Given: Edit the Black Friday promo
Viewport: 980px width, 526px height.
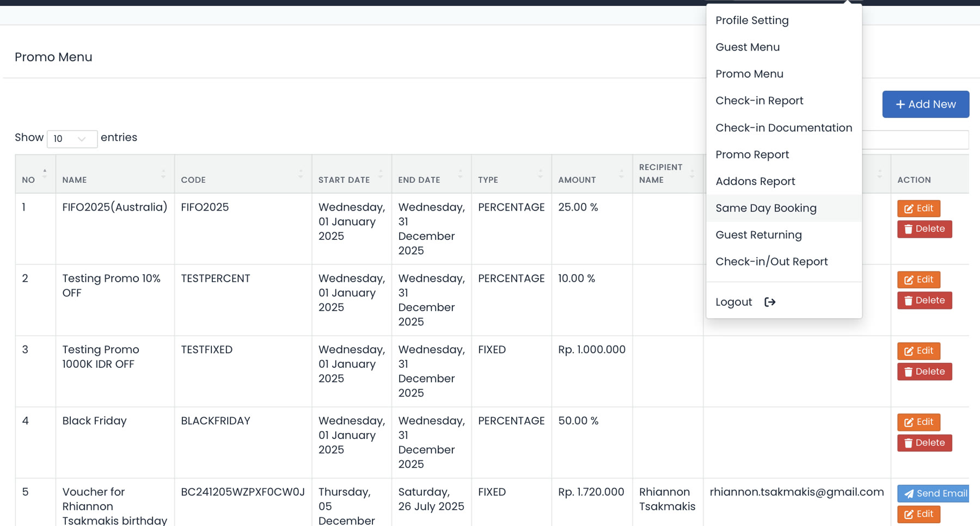Looking at the screenshot, I should [x=918, y=422].
